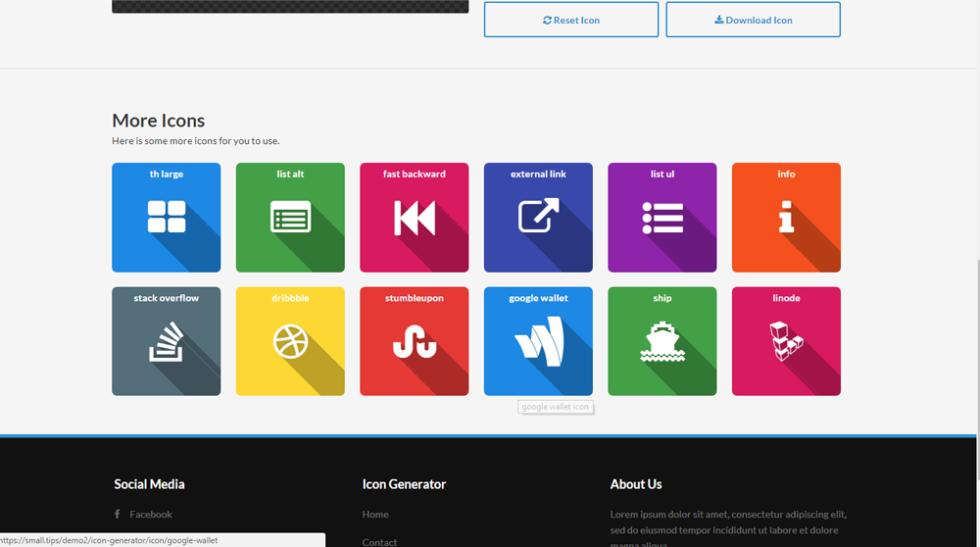Open the th large icon tile
Screen dimensions: 980x547
pos(167,218)
